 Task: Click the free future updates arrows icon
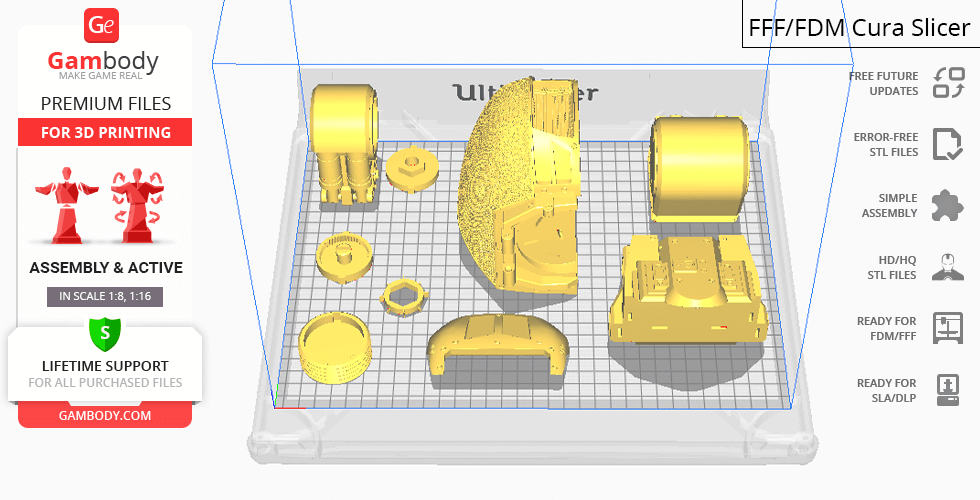click(947, 83)
